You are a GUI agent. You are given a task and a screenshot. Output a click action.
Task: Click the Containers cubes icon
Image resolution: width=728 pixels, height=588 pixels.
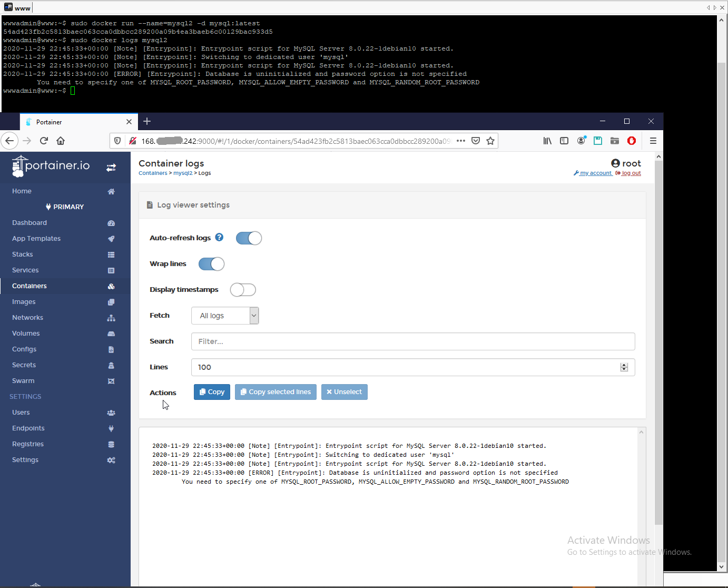click(111, 286)
